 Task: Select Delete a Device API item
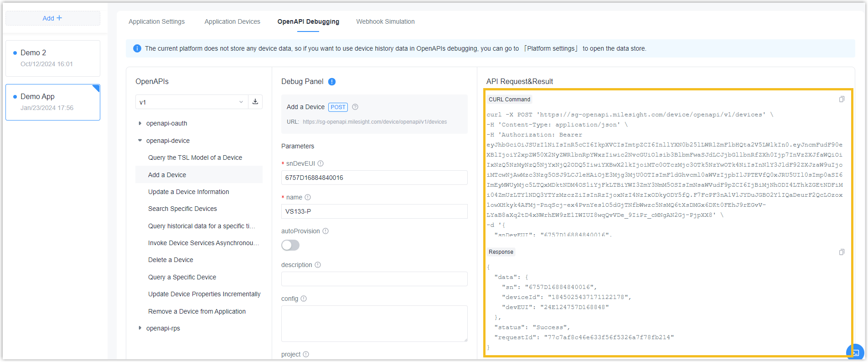170,260
